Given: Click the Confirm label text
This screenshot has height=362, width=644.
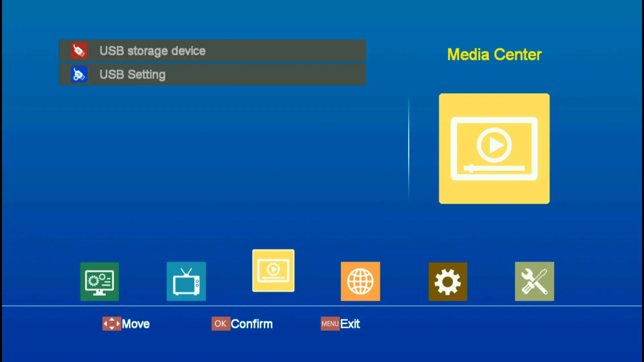Looking at the screenshot, I should point(252,324).
